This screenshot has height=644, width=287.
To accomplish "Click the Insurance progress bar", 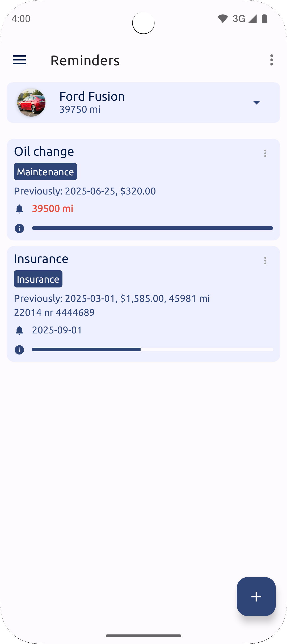I will pyautogui.click(x=153, y=350).
